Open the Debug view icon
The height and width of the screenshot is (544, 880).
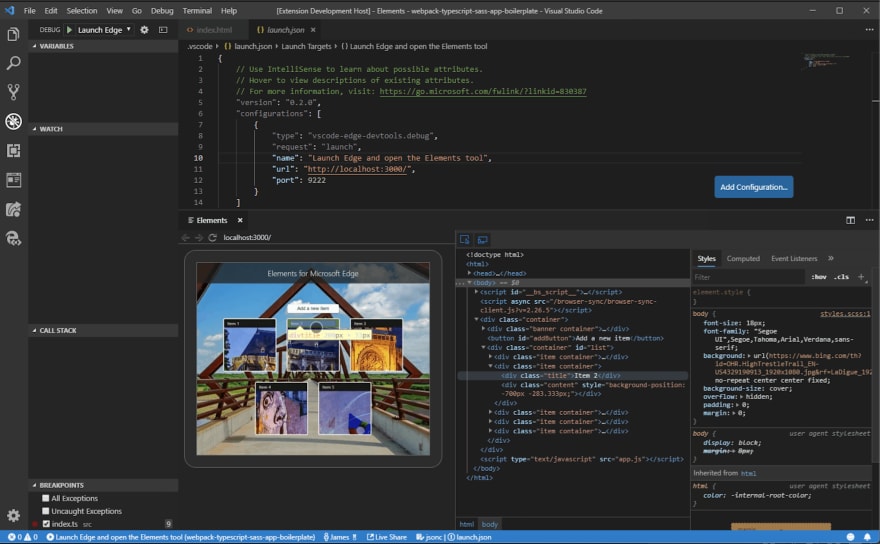(x=13, y=121)
